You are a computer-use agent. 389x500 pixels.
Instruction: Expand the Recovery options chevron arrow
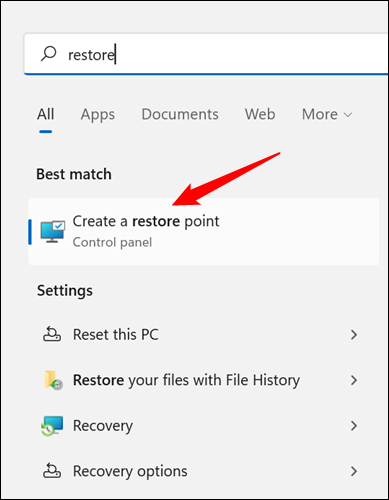354,471
